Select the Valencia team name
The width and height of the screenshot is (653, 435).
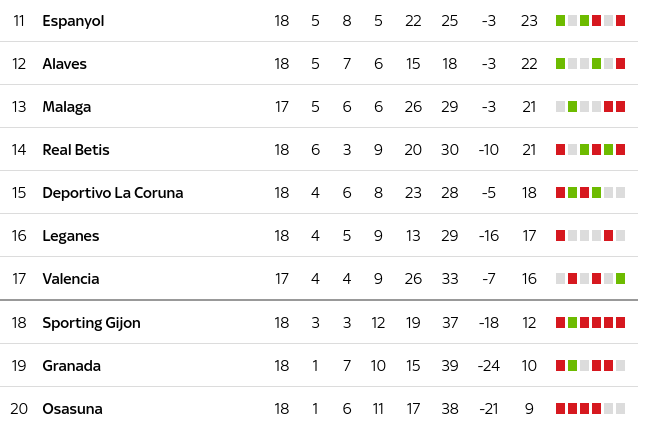pyautogui.click(x=71, y=279)
